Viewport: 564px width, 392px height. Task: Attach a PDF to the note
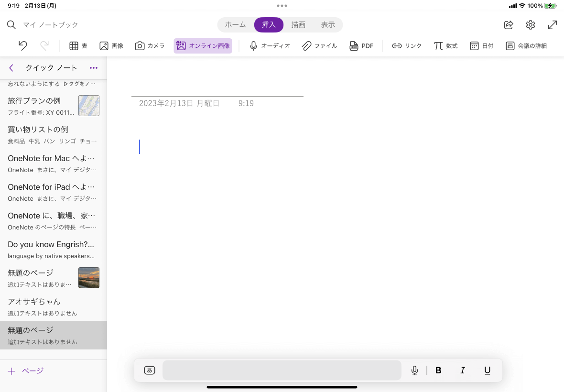tap(361, 46)
